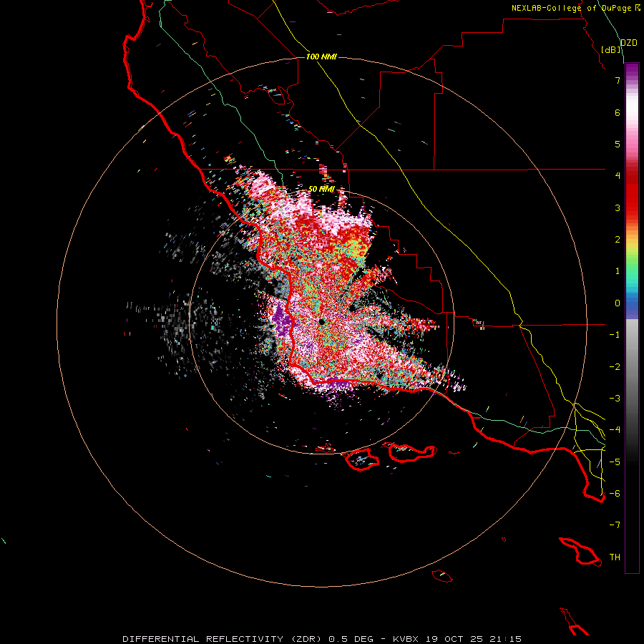The height and width of the screenshot is (644, 644).
Task: Click the 50 NMI range ring label
Action: coord(321,190)
